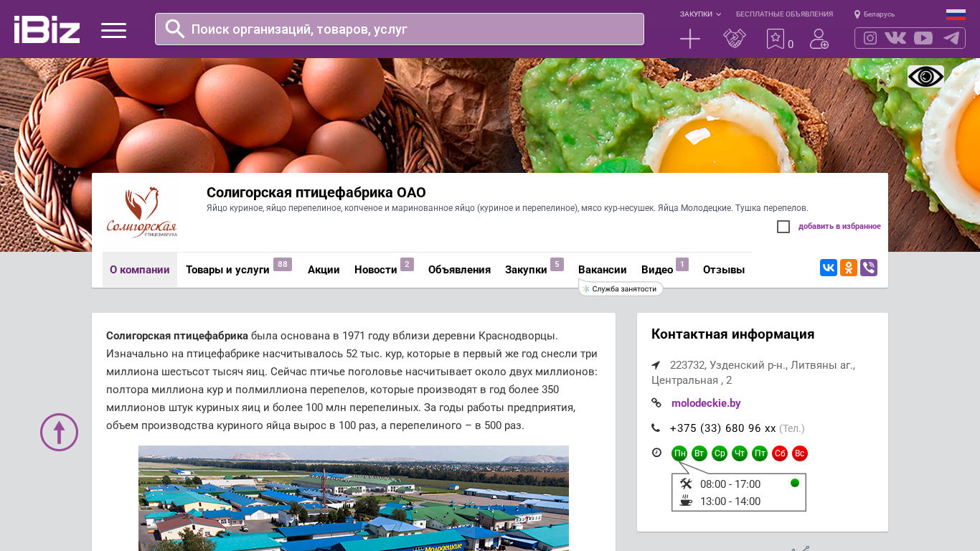Open the Объявления tab
980x551 pixels.
coord(459,270)
